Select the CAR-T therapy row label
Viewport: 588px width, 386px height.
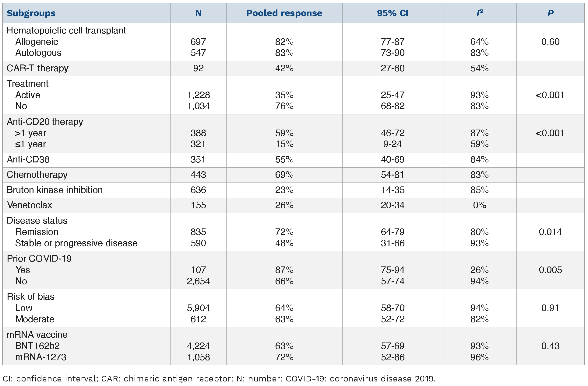(37, 68)
